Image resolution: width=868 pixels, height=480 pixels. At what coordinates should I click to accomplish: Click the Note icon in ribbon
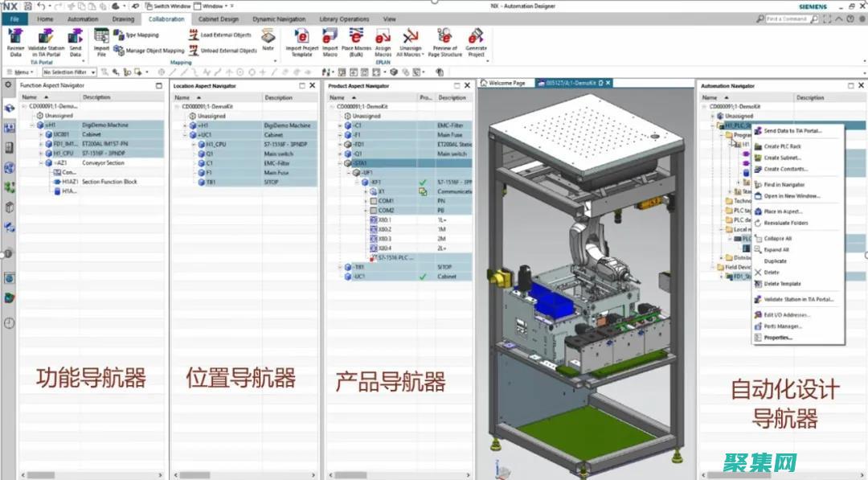[x=268, y=36]
